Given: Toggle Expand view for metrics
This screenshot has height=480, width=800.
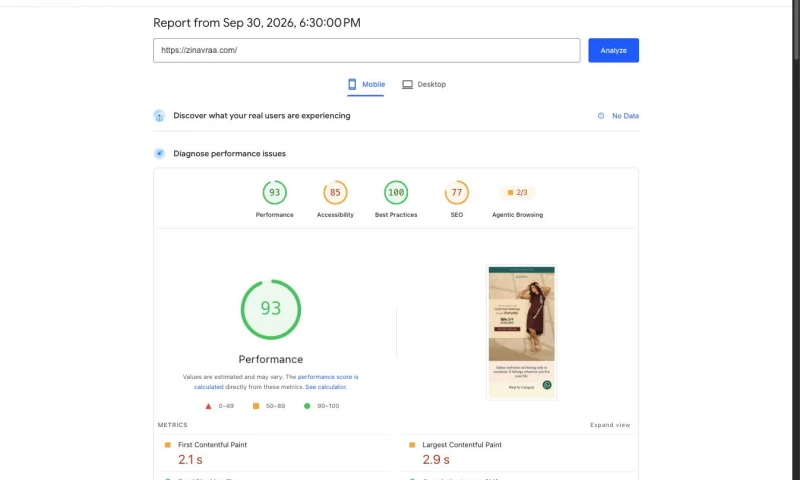Looking at the screenshot, I should (610, 425).
